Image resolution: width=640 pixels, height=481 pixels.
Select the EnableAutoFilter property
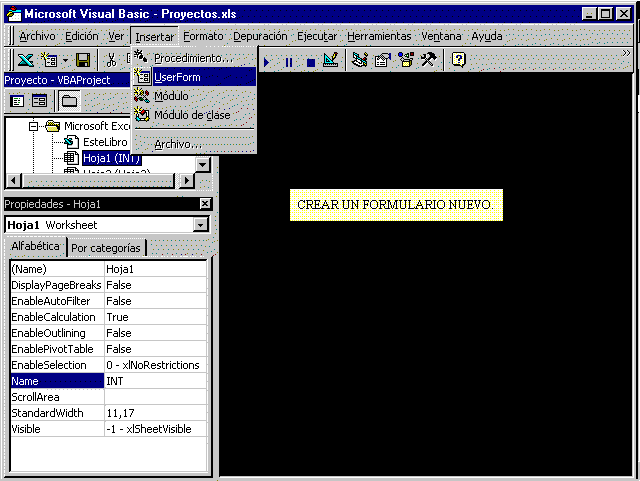coord(57,301)
